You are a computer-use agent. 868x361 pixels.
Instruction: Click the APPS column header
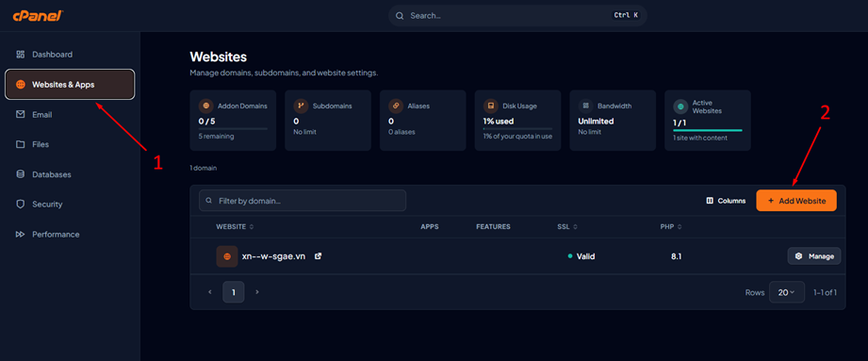(x=430, y=226)
